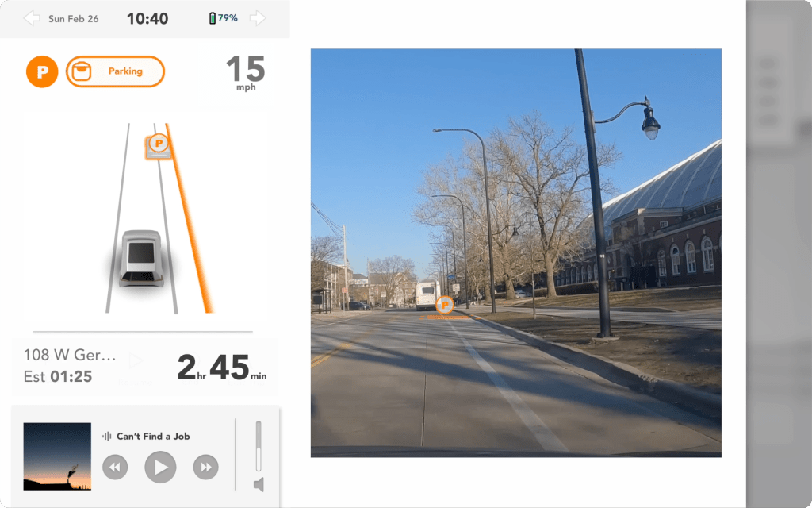Mute audio with the speaker icon
The width and height of the screenshot is (812, 508).
(x=259, y=485)
